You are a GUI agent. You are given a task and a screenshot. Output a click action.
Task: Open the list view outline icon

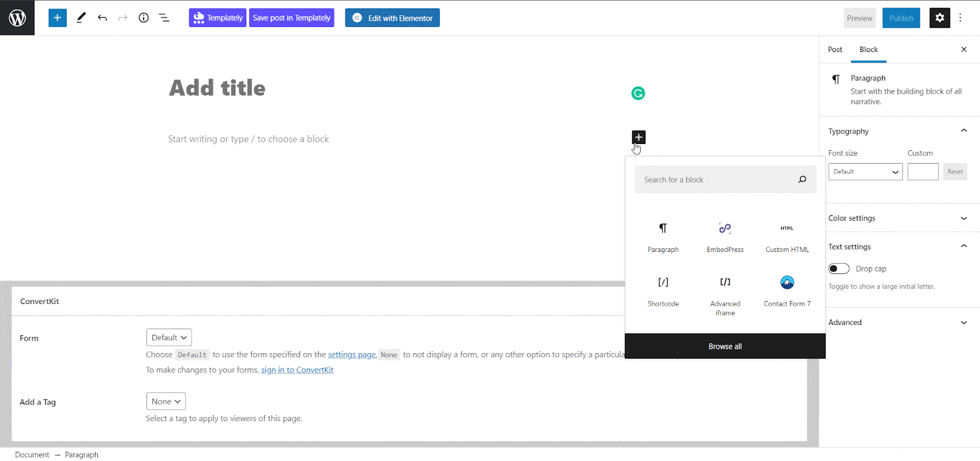[x=164, y=18]
